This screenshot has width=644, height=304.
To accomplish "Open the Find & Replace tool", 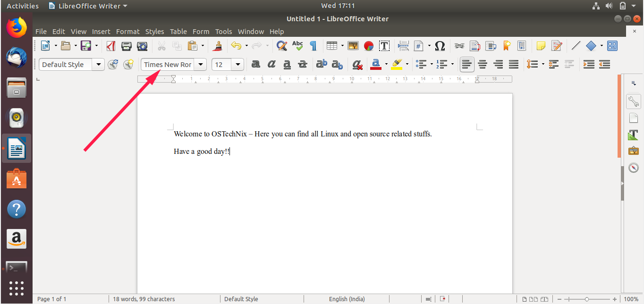I will [x=282, y=46].
